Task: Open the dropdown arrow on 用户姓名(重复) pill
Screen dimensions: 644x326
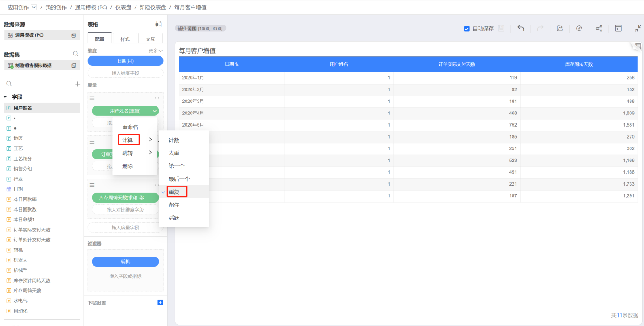Action: (x=154, y=111)
